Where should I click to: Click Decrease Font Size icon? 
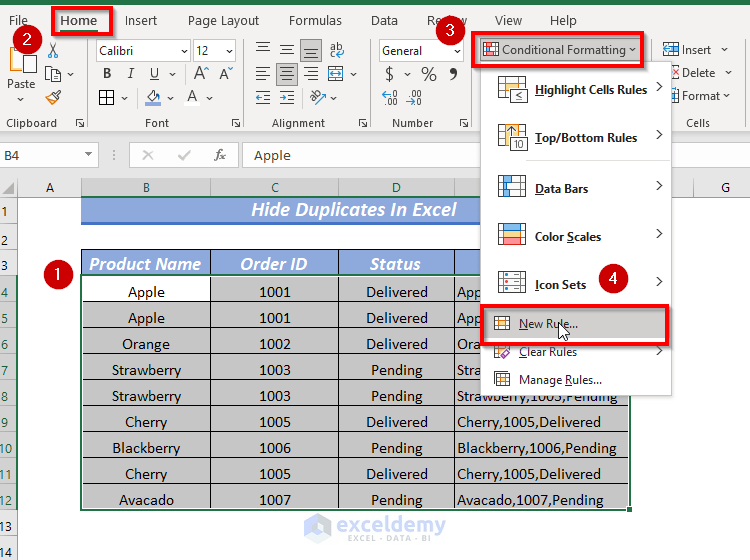point(225,73)
